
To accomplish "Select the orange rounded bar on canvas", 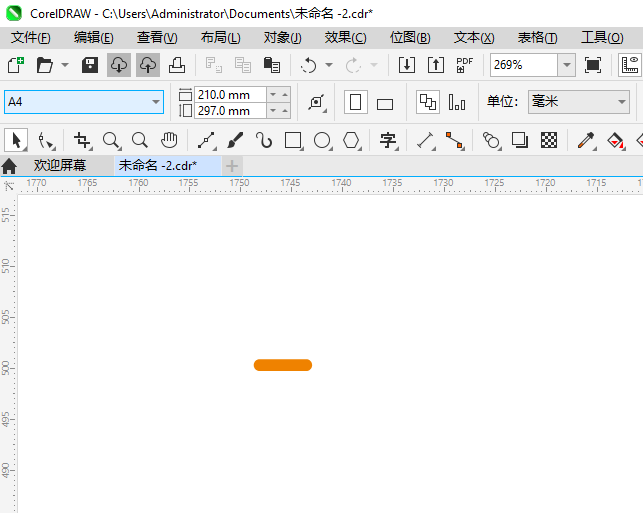I will coord(283,365).
